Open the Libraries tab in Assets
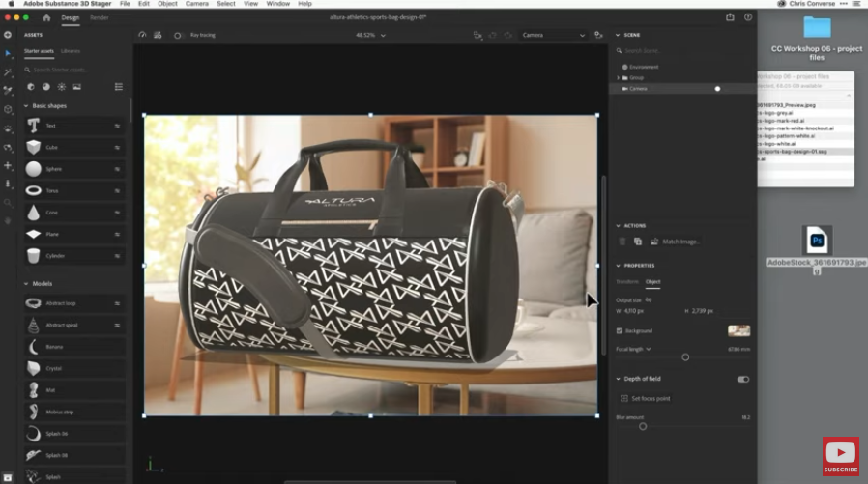 tap(71, 51)
